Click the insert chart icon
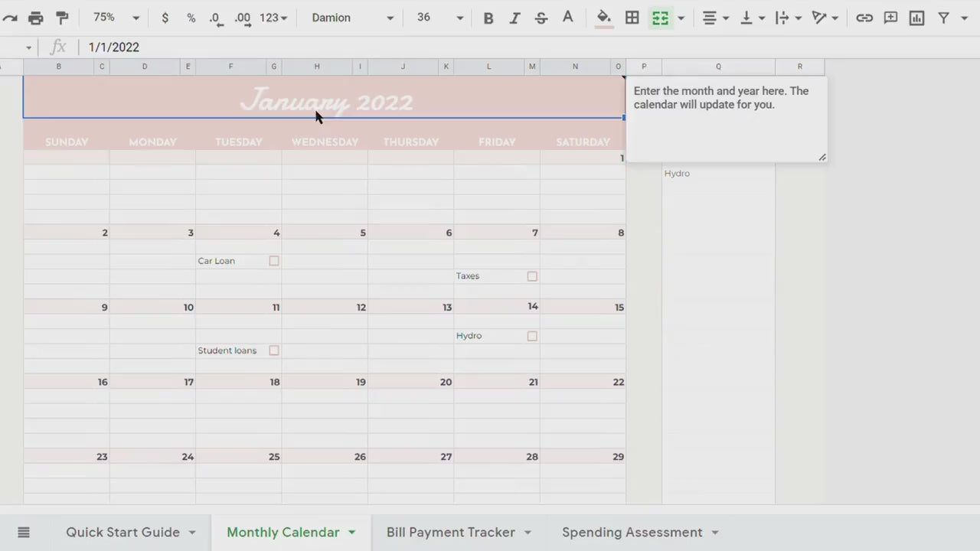 click(916, 18)
